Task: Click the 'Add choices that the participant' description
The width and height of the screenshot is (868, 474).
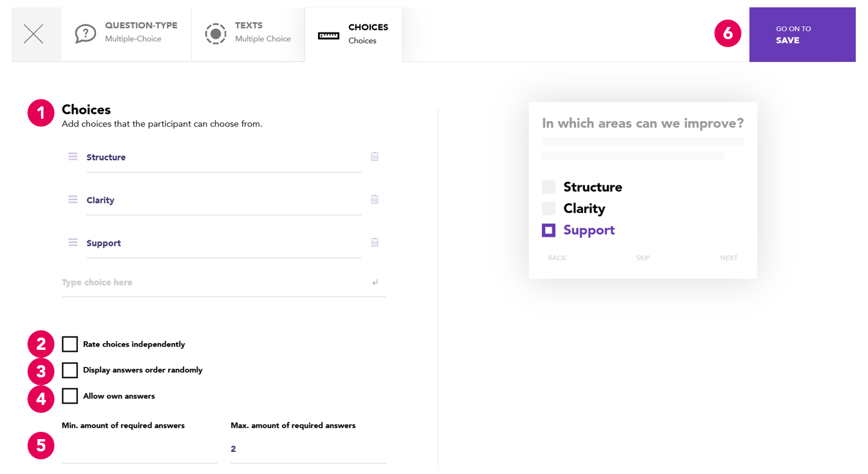Action: click(162, 124)
